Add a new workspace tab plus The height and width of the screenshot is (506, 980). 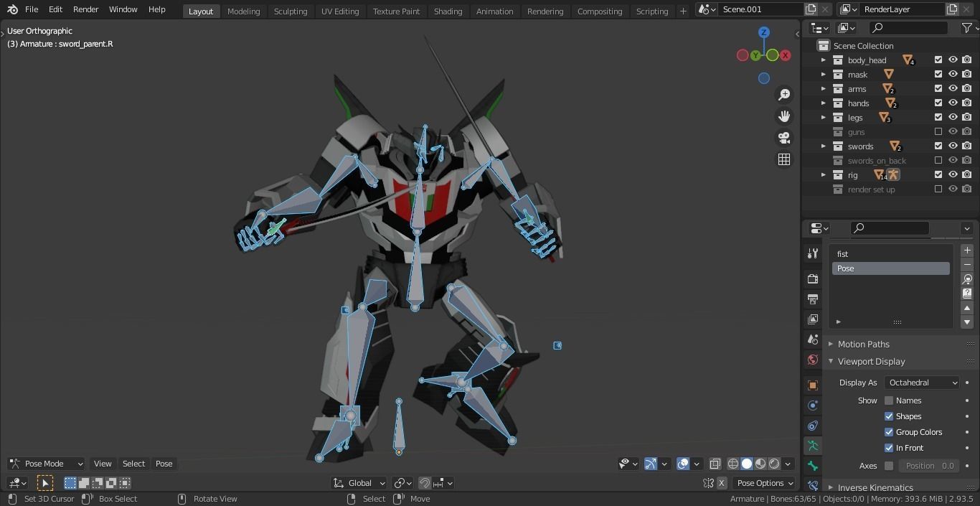click(683, 11)
